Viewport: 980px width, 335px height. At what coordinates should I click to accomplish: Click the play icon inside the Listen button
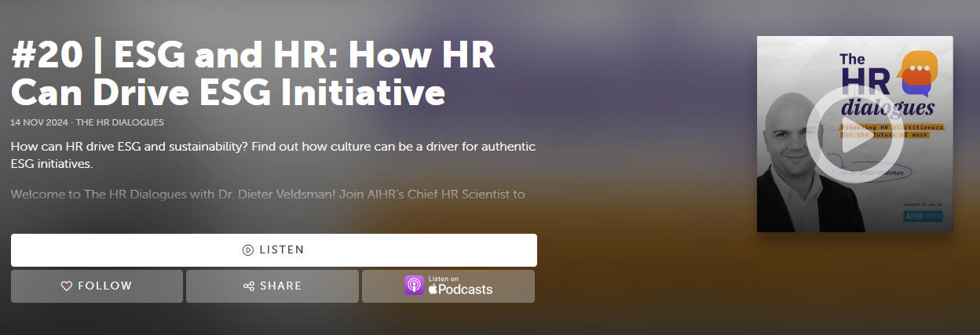click(248, 250)
